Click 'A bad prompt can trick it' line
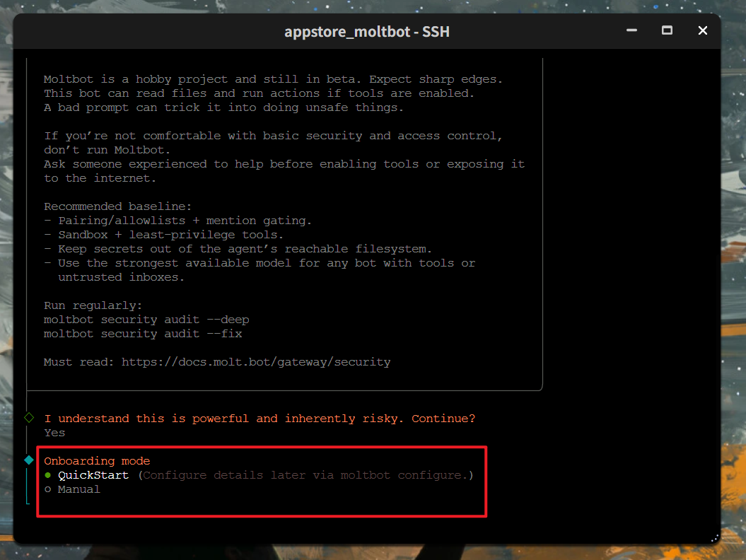 (x=223, y=108)
